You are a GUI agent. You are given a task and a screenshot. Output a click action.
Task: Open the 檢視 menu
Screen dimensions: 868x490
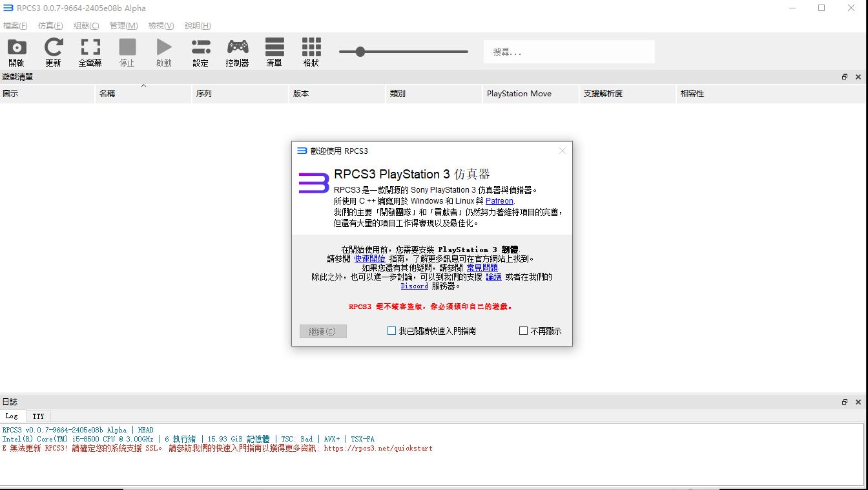tap(161, 26)
